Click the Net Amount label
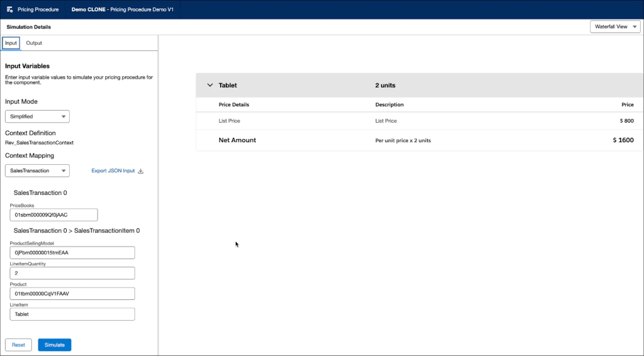 [x=237, y=140]
